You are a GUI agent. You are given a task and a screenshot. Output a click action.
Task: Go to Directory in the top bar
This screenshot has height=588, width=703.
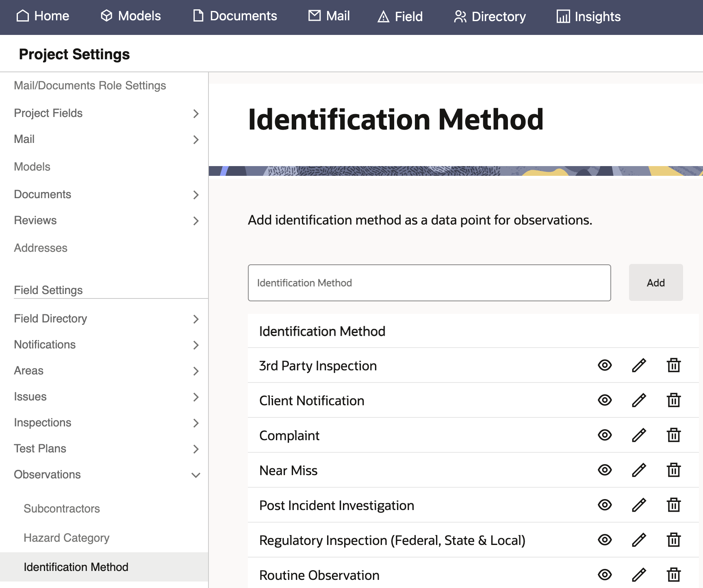490,17
